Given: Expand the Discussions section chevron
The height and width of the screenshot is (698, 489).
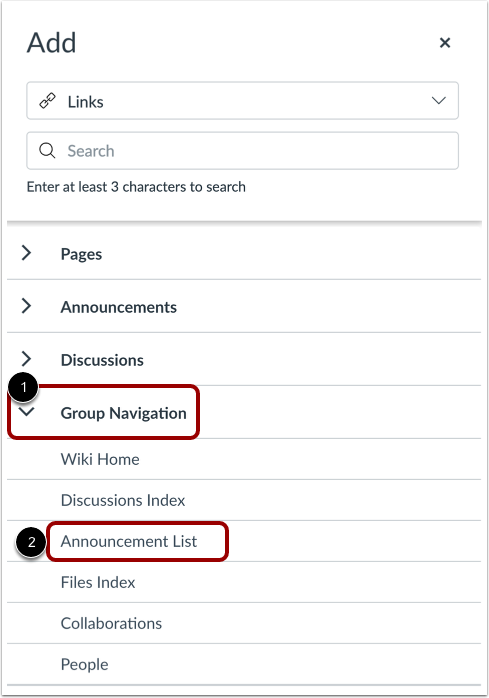Looking at the screenshot, I should pos(27,359).
